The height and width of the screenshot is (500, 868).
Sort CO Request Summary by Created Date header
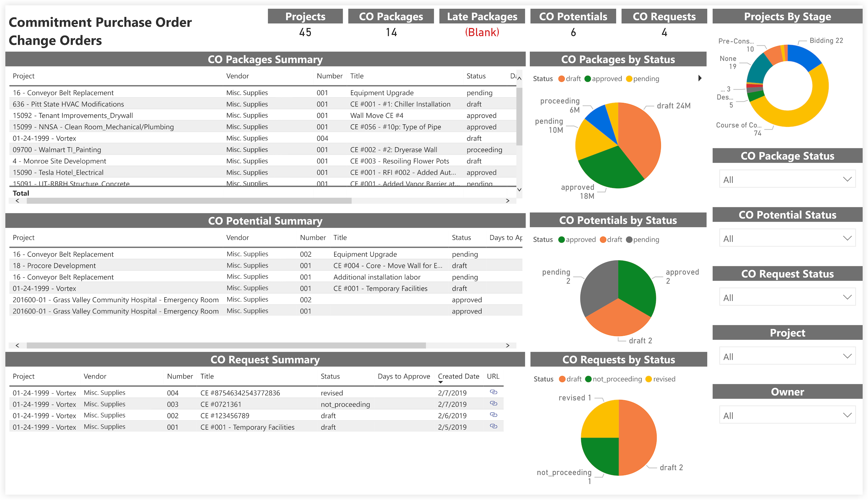tap(458, 376)
